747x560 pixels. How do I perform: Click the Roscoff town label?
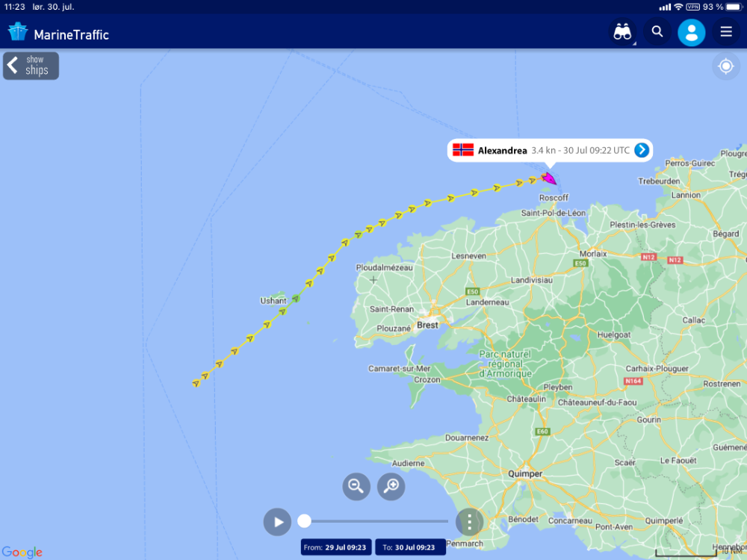click(x=554, y=198)
